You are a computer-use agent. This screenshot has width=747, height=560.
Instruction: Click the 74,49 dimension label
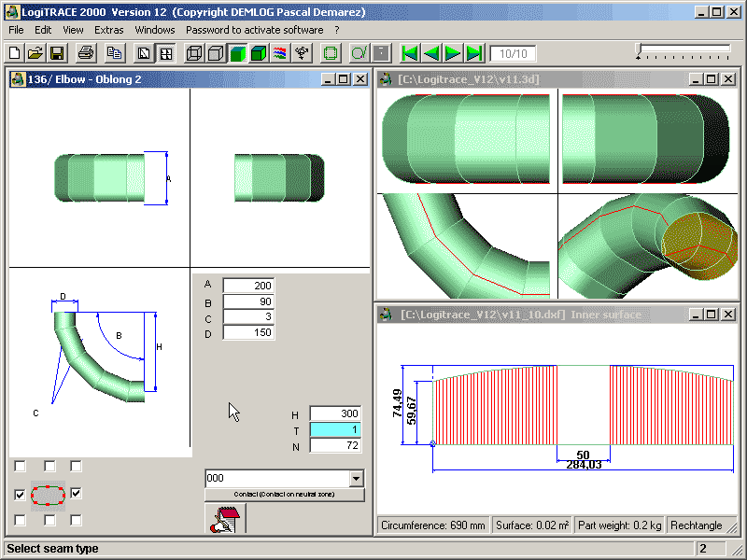(x=398, y=403)
